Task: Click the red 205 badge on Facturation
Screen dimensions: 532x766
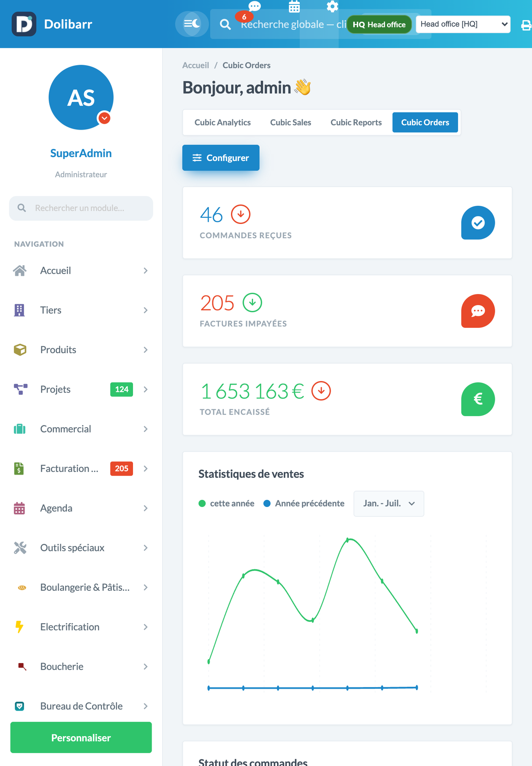Action: [121, 468]
